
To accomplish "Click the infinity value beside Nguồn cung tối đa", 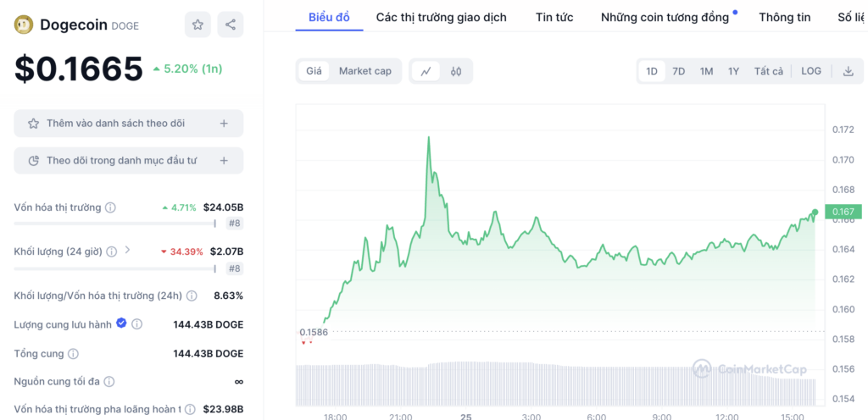I will tap(238, 382).
